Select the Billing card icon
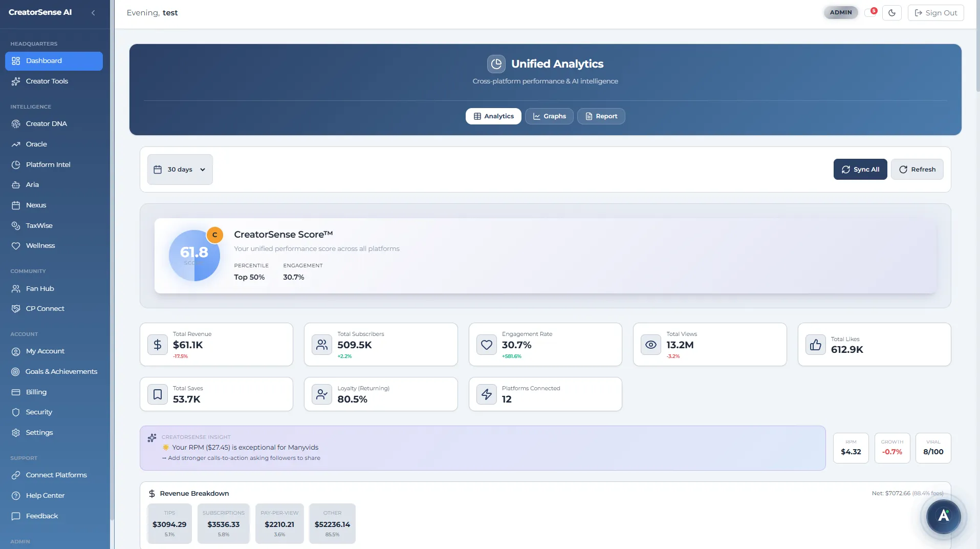The height and width of the screenshot is (549, 980). (16, 392)
